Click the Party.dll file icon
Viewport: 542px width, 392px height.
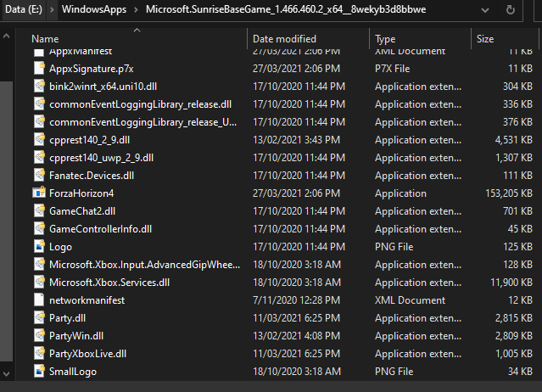[39, 317]
